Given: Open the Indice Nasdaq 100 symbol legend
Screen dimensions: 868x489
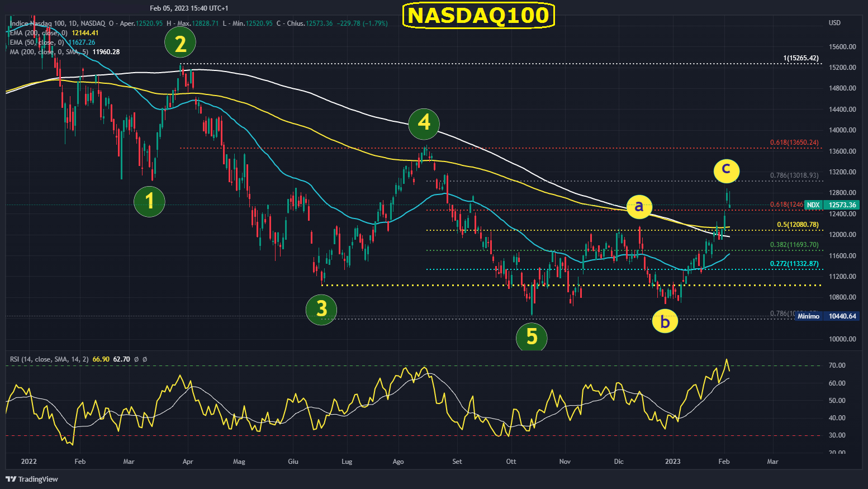Looking at the screenshot, I should (58, 23).
